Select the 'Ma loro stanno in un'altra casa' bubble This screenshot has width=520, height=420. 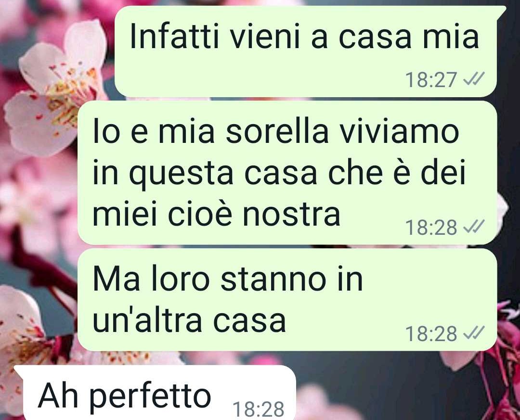(x=287, y=300)
